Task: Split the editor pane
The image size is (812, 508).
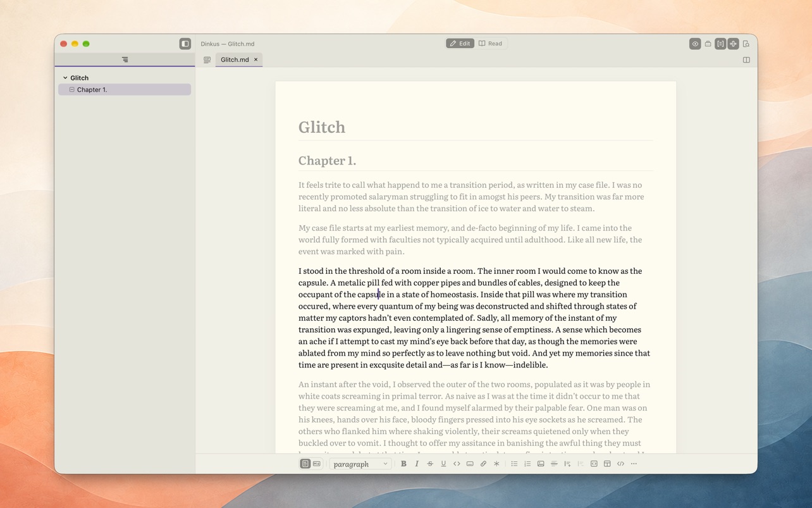Action: point(746,60)
